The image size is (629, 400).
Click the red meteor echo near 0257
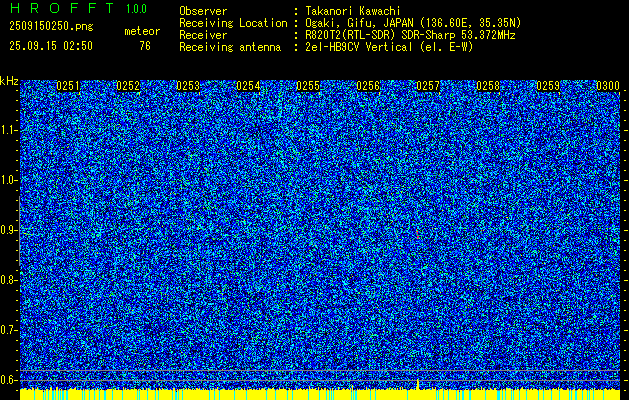[418, 234]
